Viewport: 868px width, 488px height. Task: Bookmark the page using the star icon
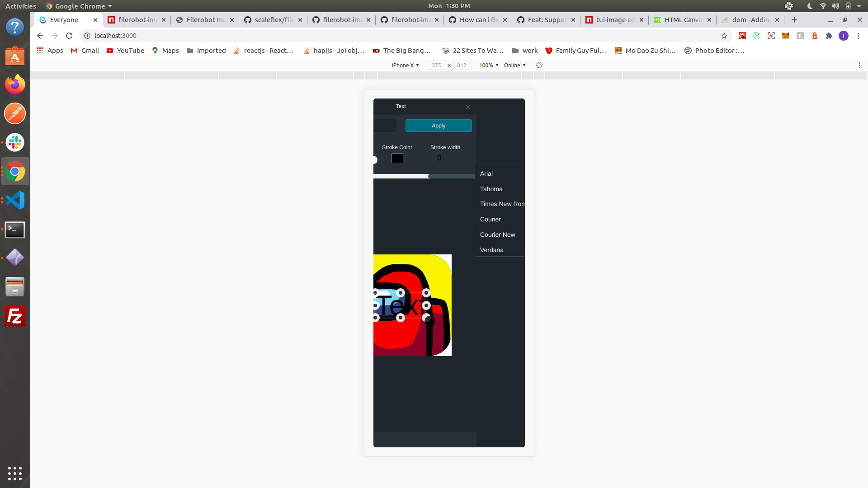click(x=725, y=36)
